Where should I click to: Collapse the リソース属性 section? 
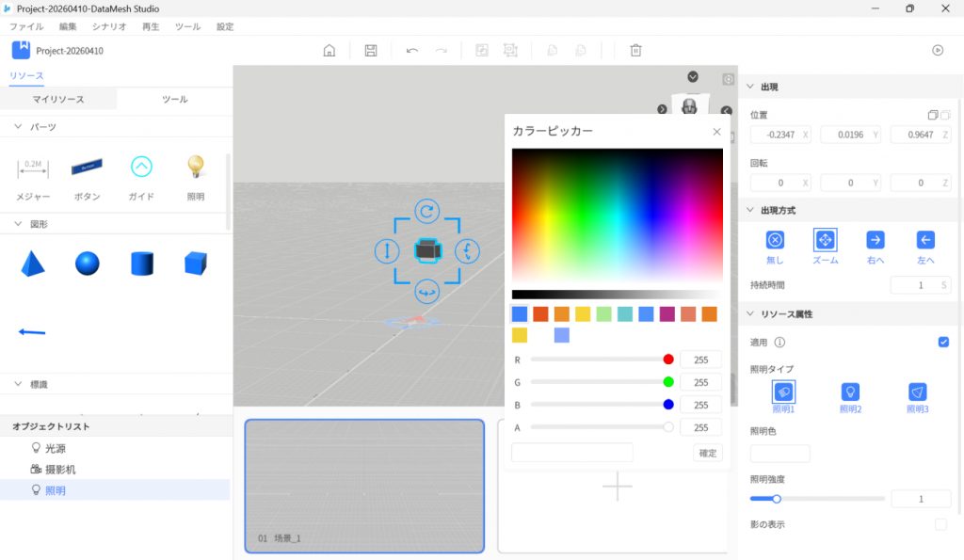750,313
